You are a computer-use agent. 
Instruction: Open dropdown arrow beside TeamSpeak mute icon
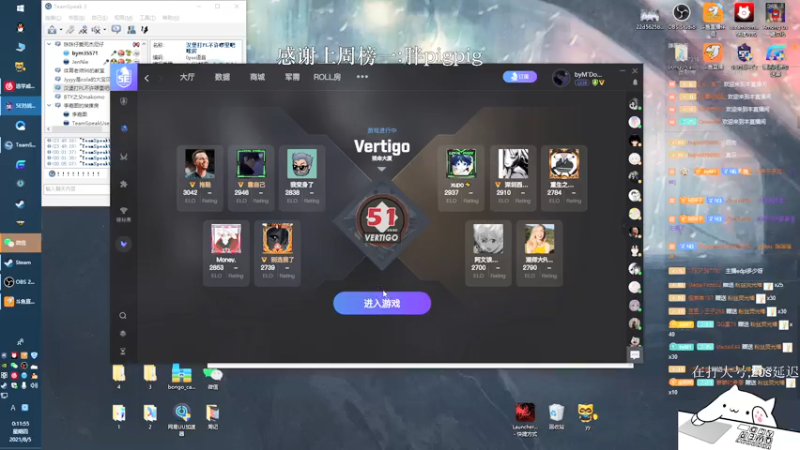click(104, 31)
